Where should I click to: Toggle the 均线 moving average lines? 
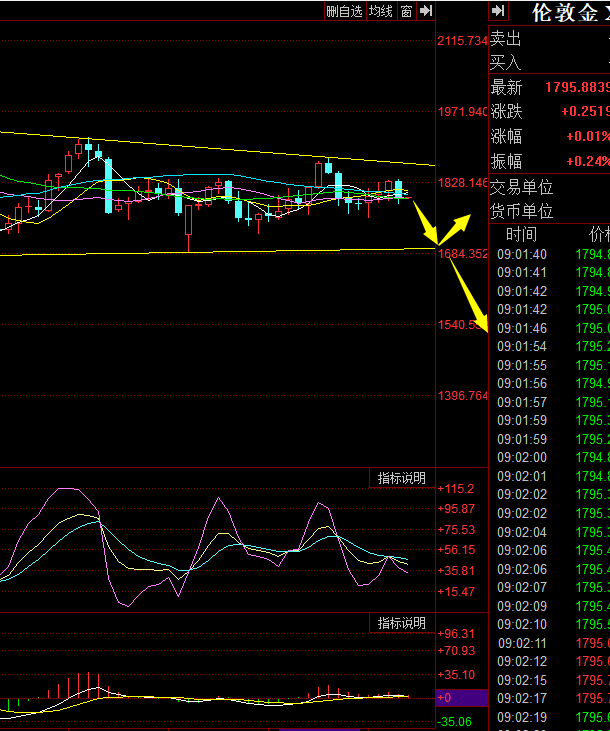(x=381, y=11)
